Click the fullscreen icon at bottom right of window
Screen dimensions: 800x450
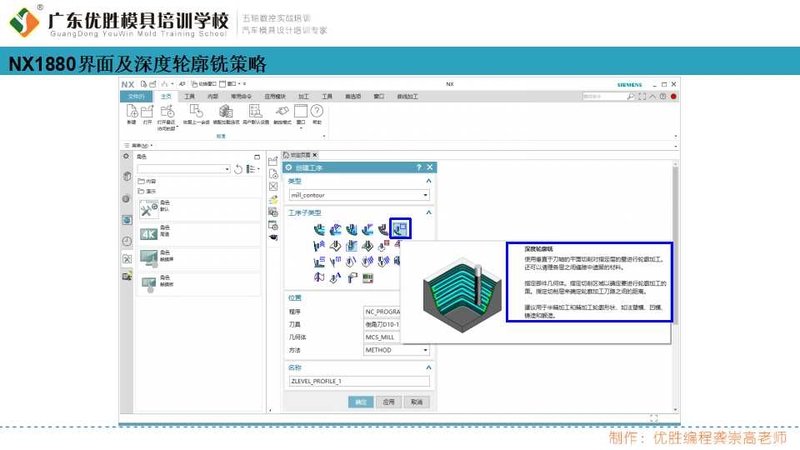[654, 418]
